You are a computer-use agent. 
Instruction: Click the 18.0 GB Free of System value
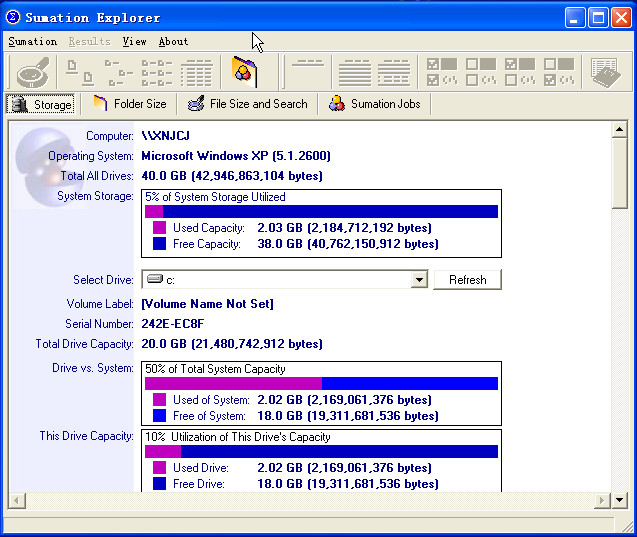[348, 416]
